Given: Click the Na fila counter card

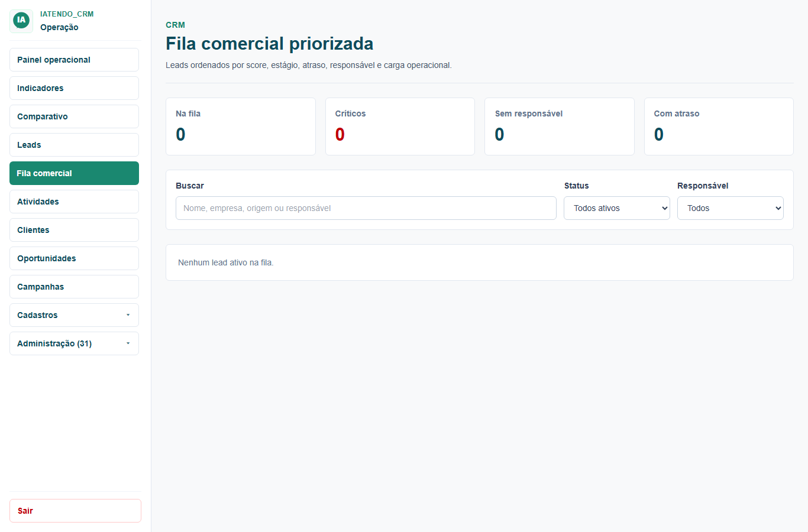Looking at the screenshot, I should tap(241, 126).
